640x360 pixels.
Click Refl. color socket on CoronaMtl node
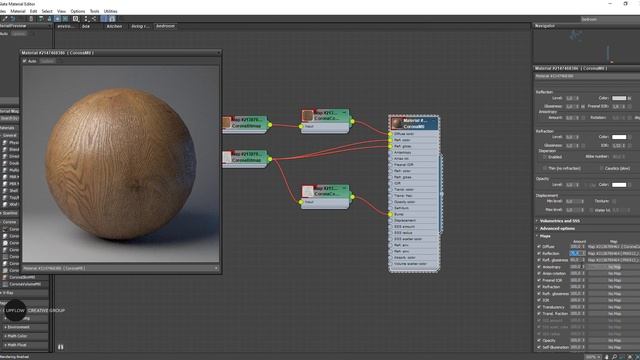tap(391, 140)
